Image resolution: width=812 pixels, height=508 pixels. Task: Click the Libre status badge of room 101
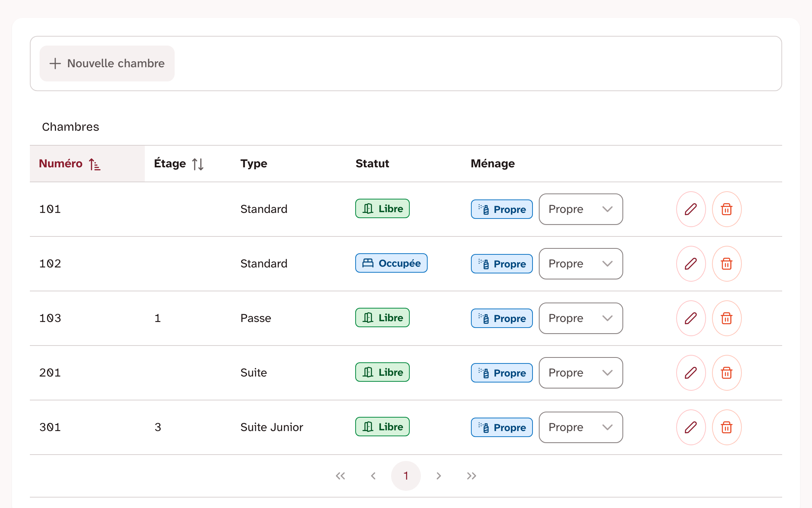click(x=382, y=208)
